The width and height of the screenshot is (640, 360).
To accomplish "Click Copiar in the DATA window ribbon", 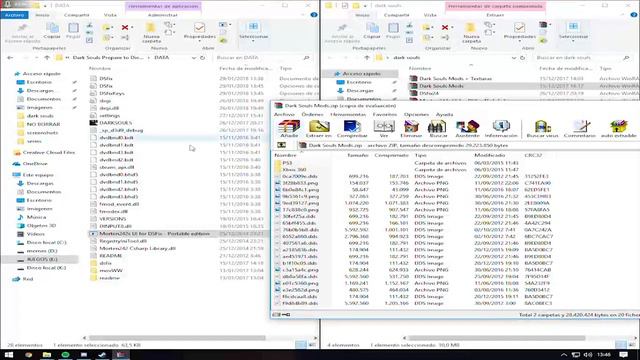I will click(52, 31).
